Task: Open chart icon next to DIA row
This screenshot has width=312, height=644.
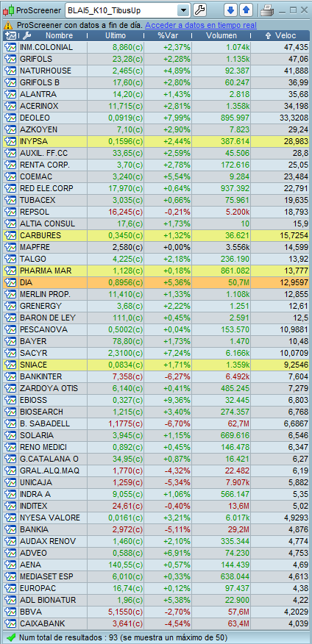Action: (10, 282)
